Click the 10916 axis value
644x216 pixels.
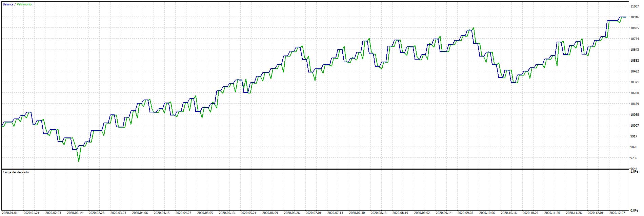[635, 17]
